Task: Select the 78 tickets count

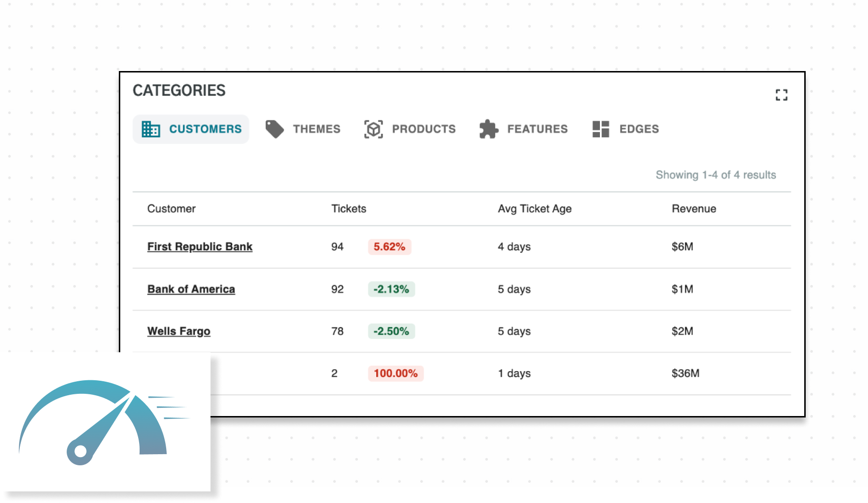Action: click(x=337, y=331)
